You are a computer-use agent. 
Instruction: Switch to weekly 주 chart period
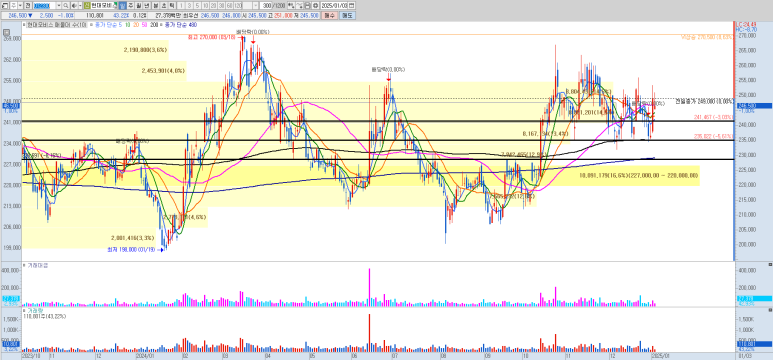coord(131,5)
